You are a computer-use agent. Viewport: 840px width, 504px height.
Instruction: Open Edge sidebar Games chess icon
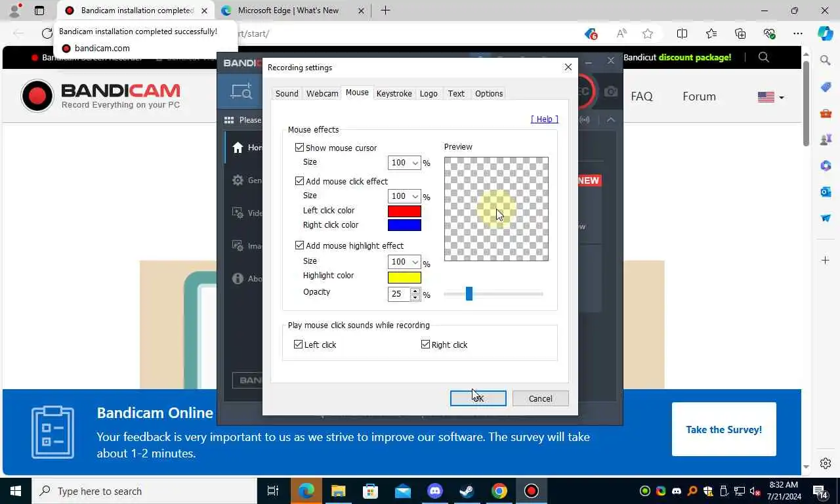[x=826, y=139]
